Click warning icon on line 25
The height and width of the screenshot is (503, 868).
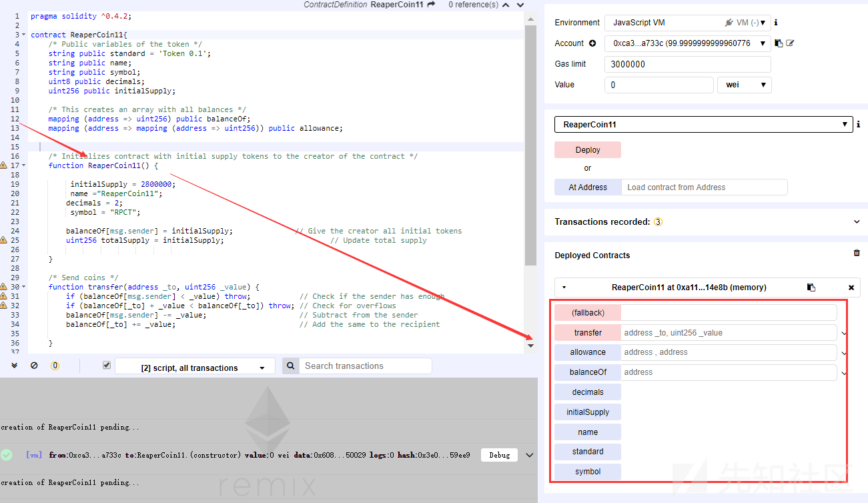click(x=4, y=240)
